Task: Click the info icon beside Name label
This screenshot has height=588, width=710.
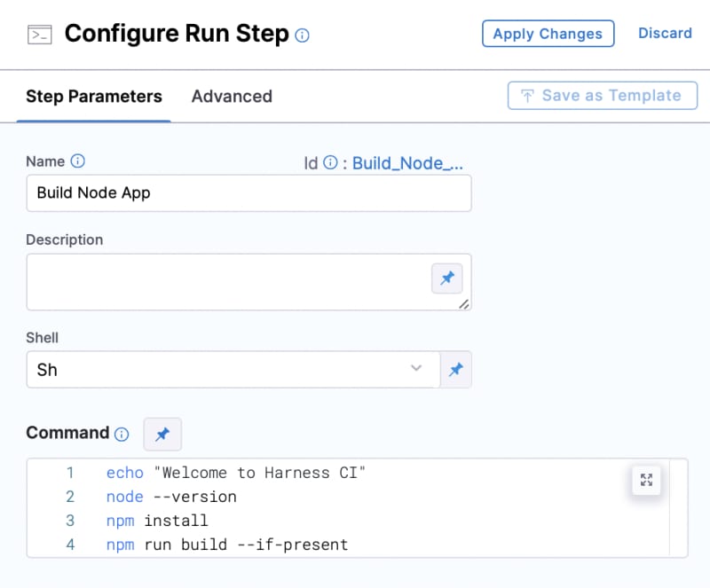Action: pos(78,161)
